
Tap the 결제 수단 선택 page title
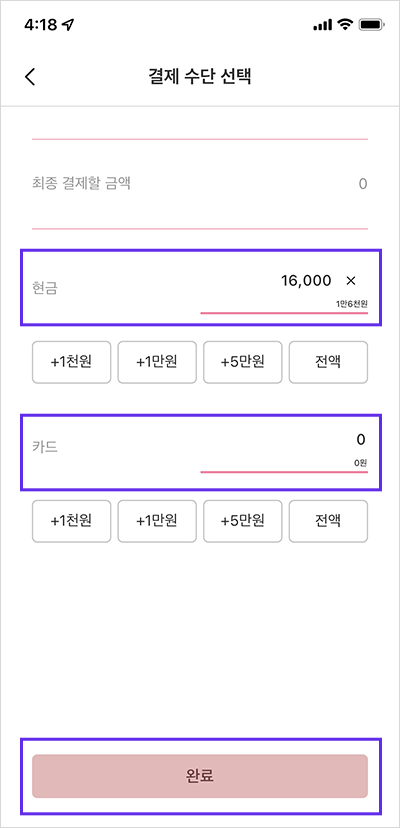200,77
